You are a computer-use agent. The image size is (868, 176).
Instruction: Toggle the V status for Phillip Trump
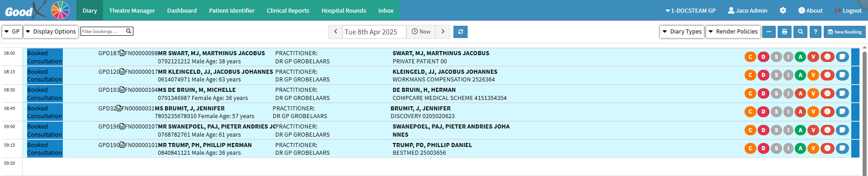tap(813, 148)
